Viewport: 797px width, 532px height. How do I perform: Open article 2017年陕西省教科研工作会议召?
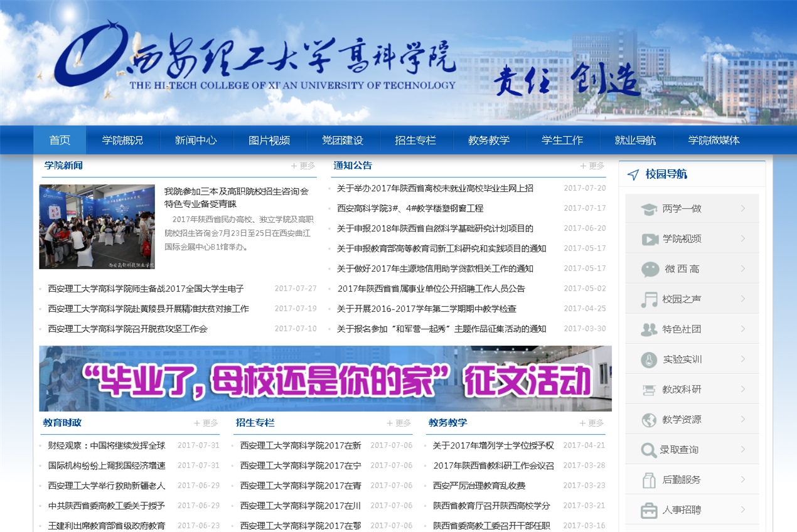click(x=494, y=465)
